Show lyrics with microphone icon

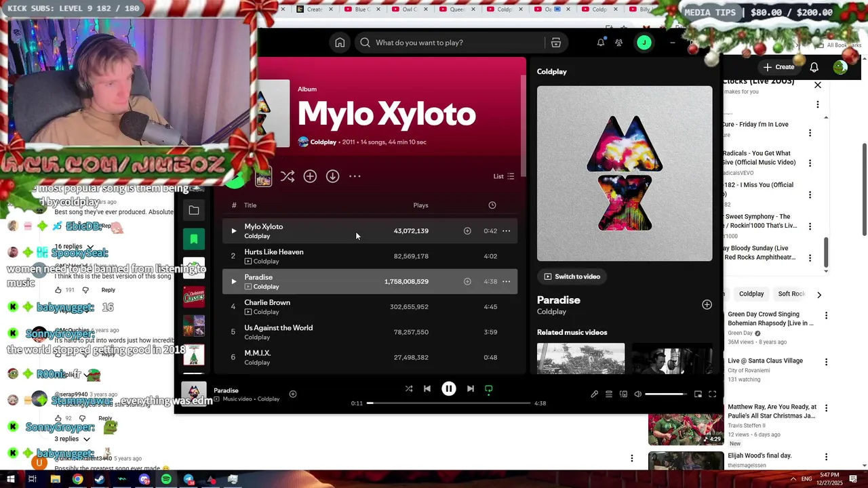tap(594, 394)
